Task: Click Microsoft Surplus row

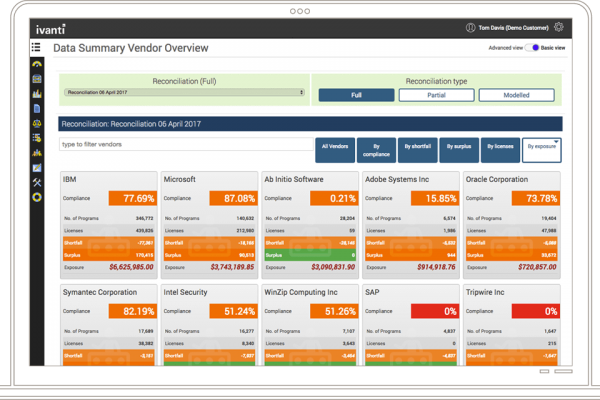Action: click(x=209, y=255)
